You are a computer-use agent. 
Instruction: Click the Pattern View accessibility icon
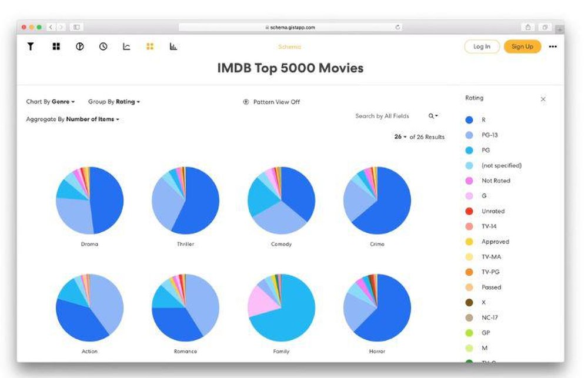point(246,102)
